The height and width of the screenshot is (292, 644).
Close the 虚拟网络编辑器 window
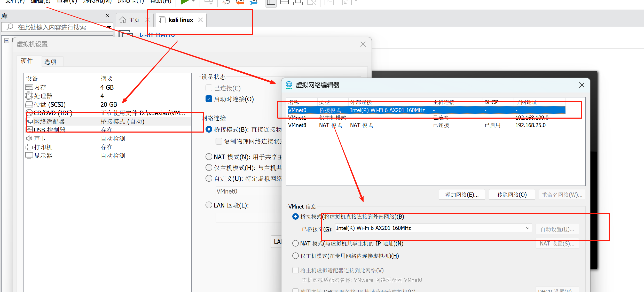coord(582,85)
